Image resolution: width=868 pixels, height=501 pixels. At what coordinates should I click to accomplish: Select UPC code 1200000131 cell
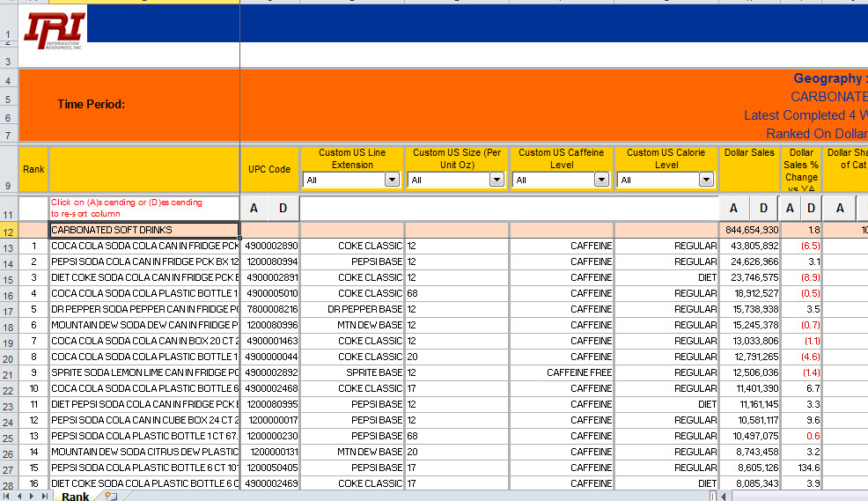pyautogui.click(x=270, y=452)
